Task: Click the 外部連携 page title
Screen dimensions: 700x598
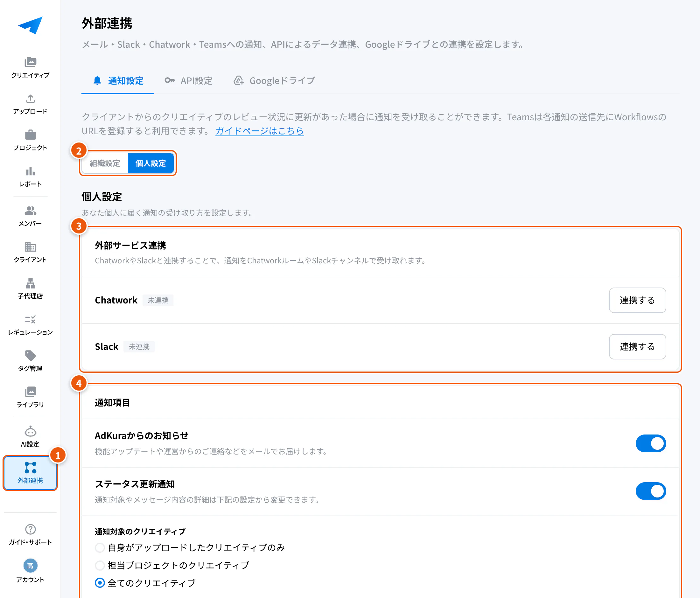Action: pyautogui.click(x=107, y=24)
